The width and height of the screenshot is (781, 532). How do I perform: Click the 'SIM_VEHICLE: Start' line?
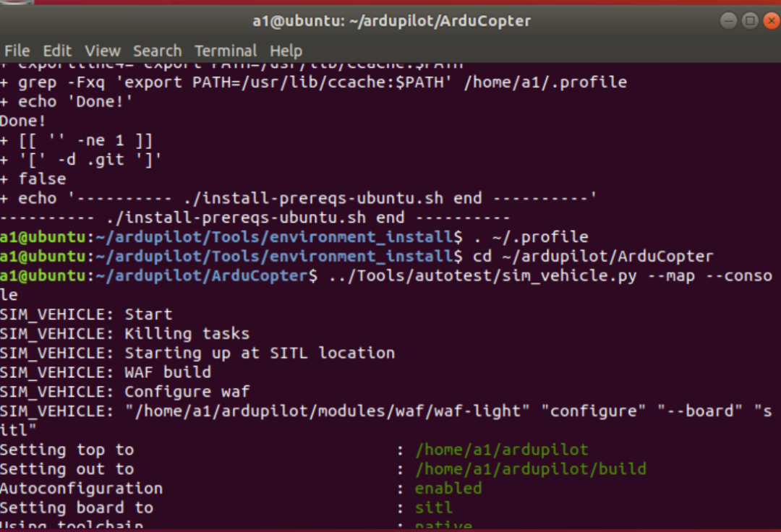(x=86, y=314)
